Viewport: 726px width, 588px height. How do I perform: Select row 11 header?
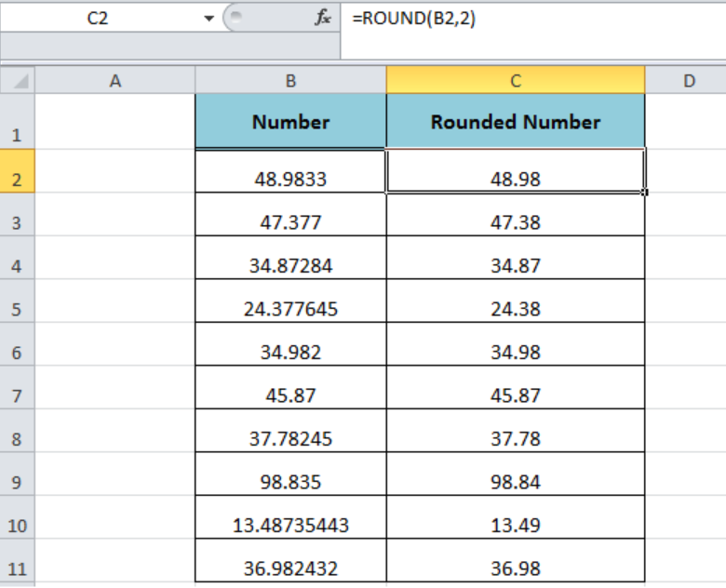(17, 561)
